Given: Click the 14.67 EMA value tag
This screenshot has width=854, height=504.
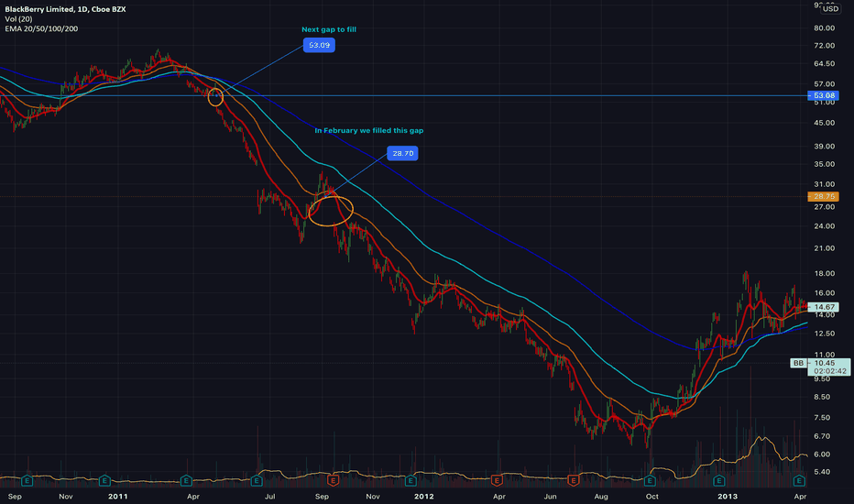Looking at the screenshot, I should pos(824,307).
